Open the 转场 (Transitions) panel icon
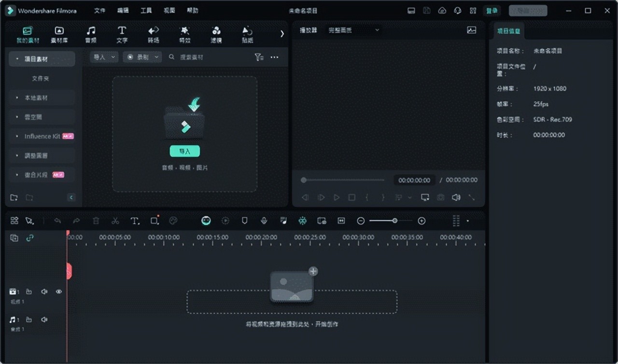This screenshot has width=618, height=364. [x=153, y=34]
